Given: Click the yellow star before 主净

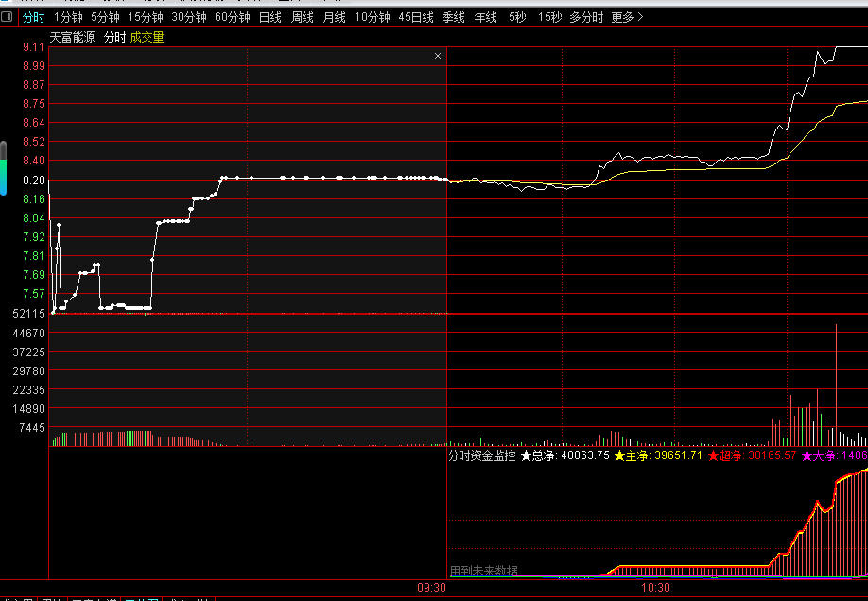Looking at the screenshot, I should 619,455.
